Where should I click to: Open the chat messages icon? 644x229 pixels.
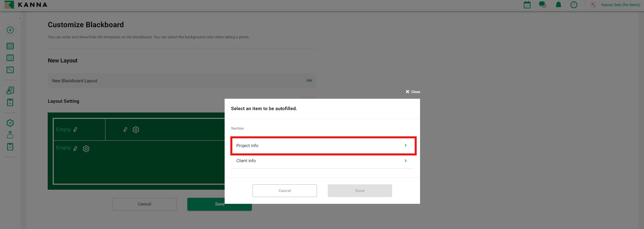point(542,5)
